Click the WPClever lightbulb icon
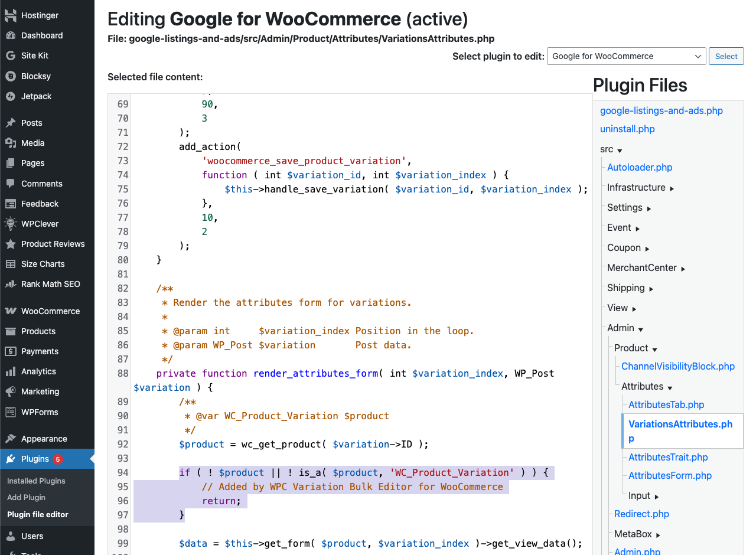This screenshot has width=756, height=555. [10, 224]
